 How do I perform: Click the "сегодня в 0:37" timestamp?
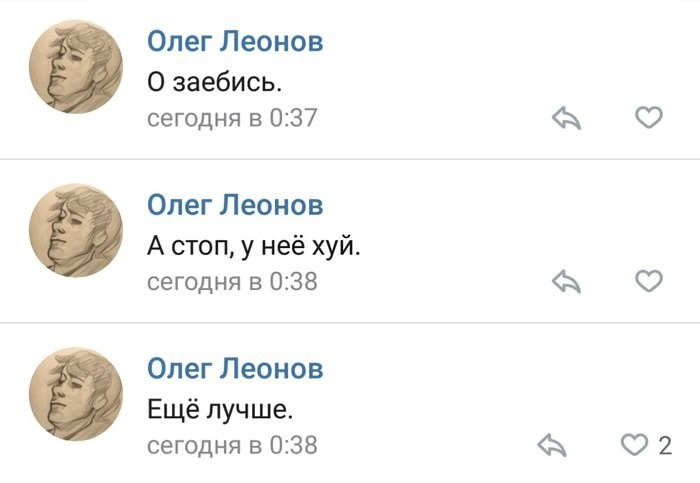click(232, 119)
